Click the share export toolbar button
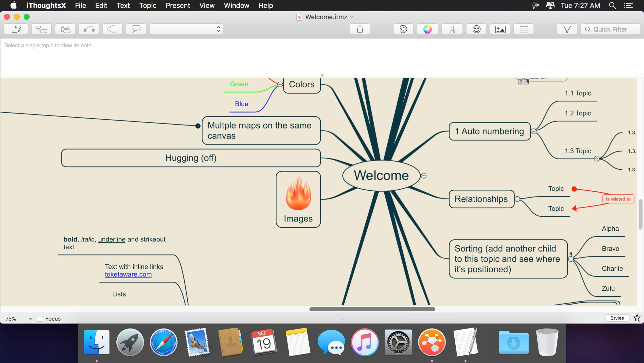The width and height of the screenshot is (644, 363). click(360, 29)
